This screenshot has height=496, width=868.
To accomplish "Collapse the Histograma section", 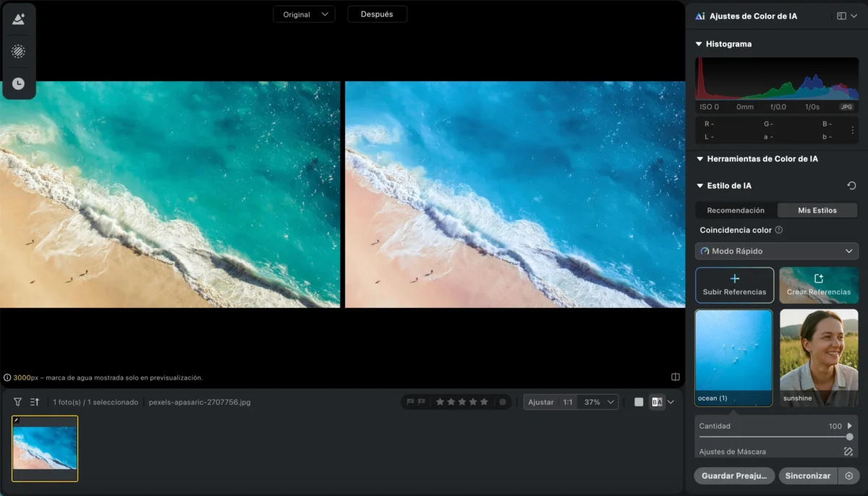I will coord(699,44).
